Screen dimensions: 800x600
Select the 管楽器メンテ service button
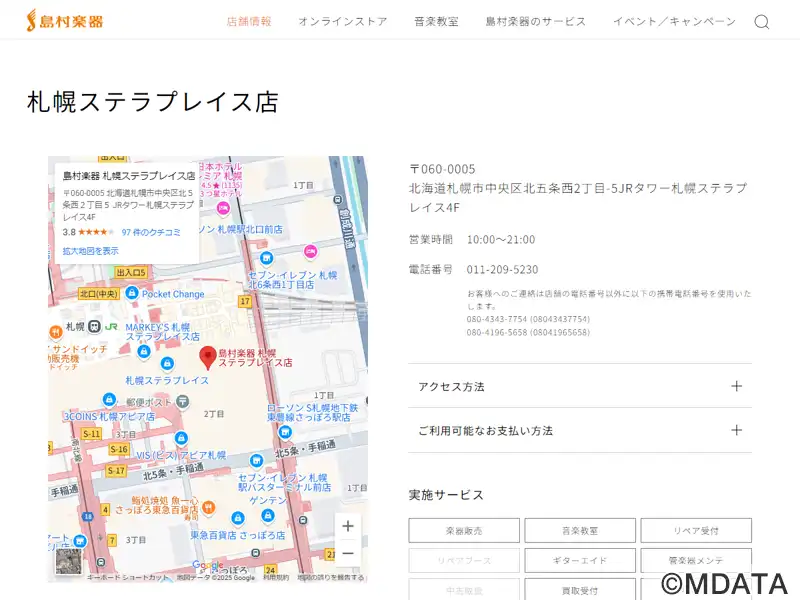point(696,560)
